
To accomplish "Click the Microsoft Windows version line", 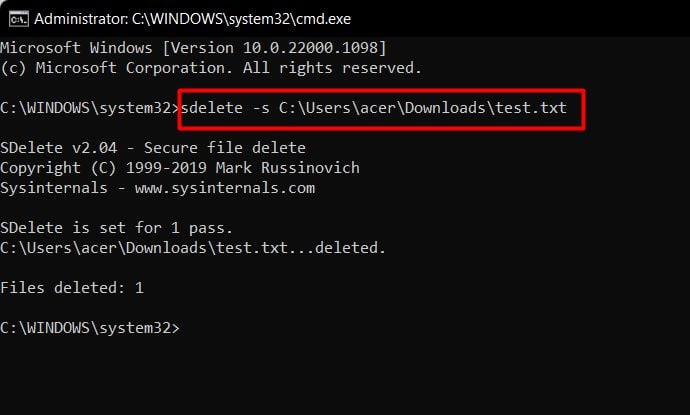I will (x=193, y=48).
